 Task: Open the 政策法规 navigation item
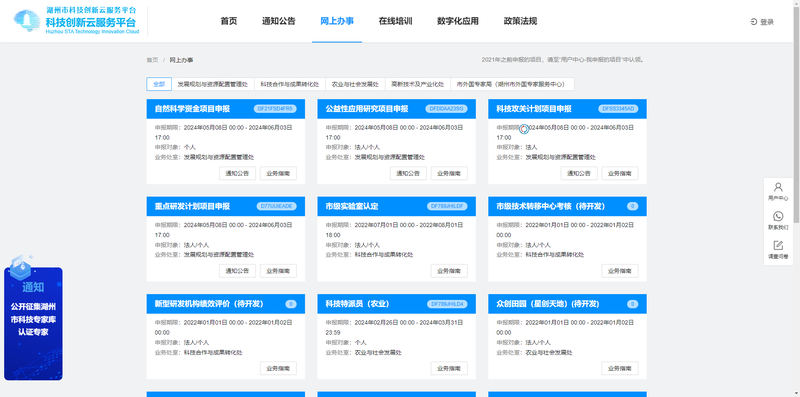point(520,21)
